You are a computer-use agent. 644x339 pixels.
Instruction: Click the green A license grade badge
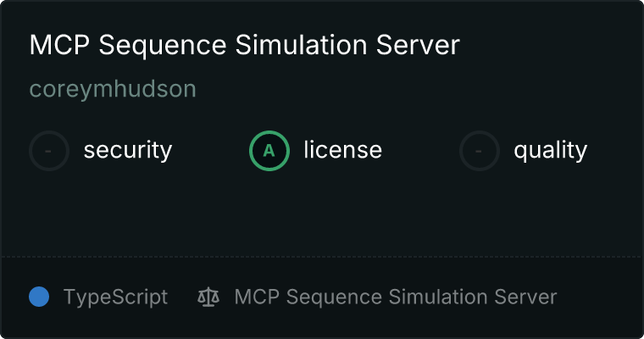pos(269,151)
